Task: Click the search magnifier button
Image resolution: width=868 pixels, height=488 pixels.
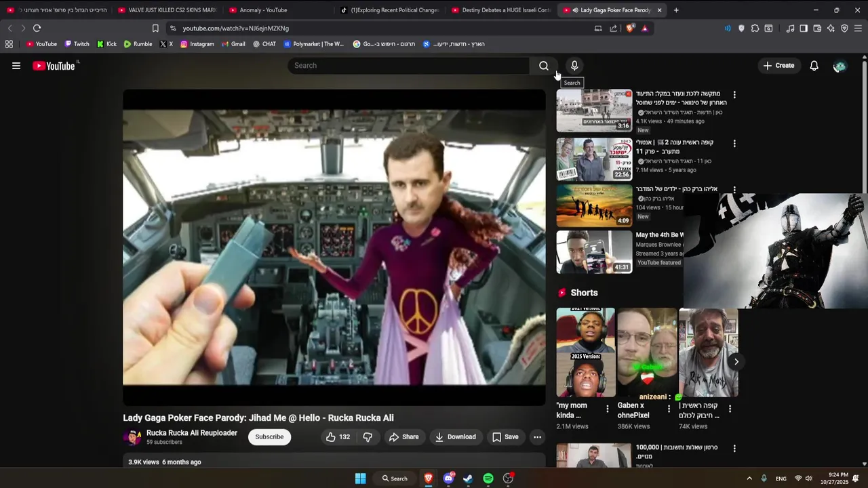Action: tap(543, 66)
